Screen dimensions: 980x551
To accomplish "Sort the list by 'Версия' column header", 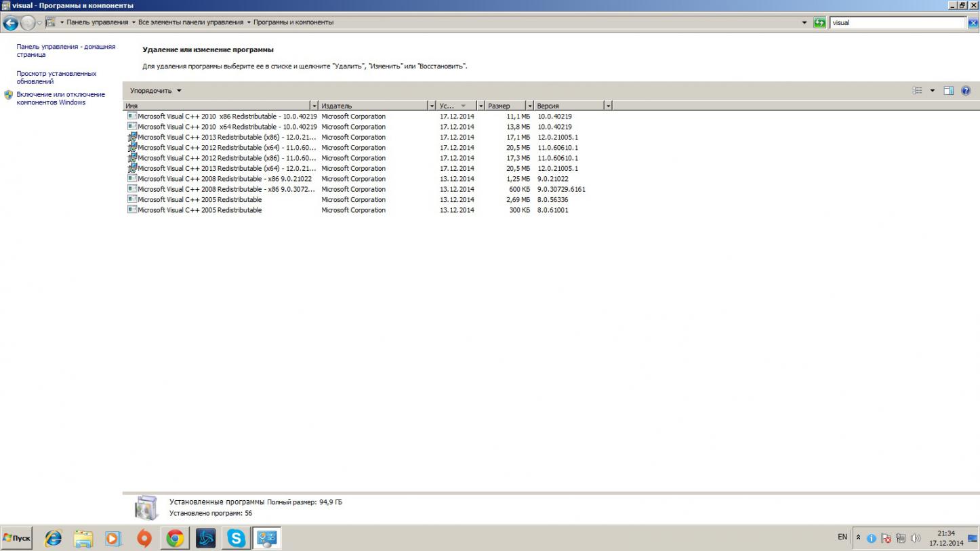I will point(569,106).
